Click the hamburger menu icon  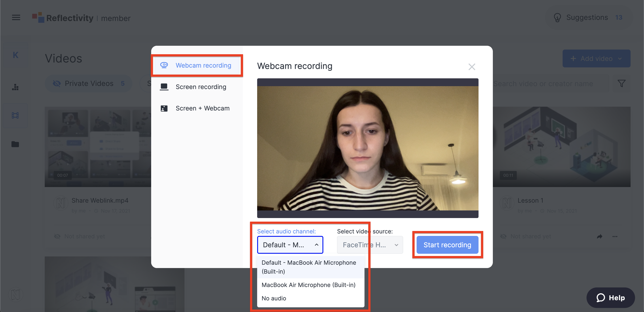[x=16, y=17]
